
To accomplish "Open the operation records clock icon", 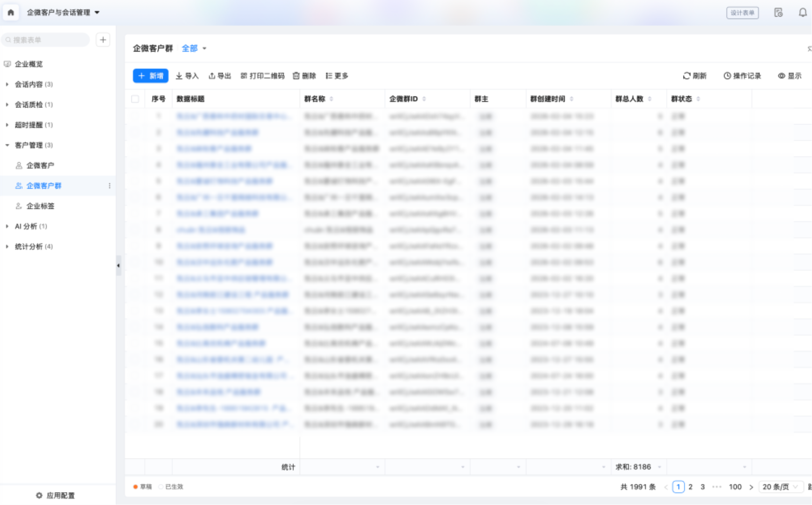I will coord(727,76).
